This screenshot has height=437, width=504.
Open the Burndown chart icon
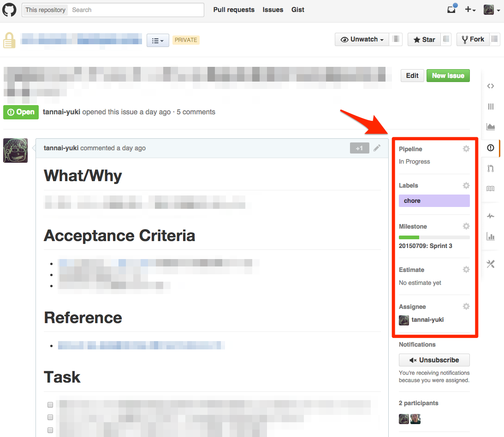pyautogui.click(x=490, y=126)
